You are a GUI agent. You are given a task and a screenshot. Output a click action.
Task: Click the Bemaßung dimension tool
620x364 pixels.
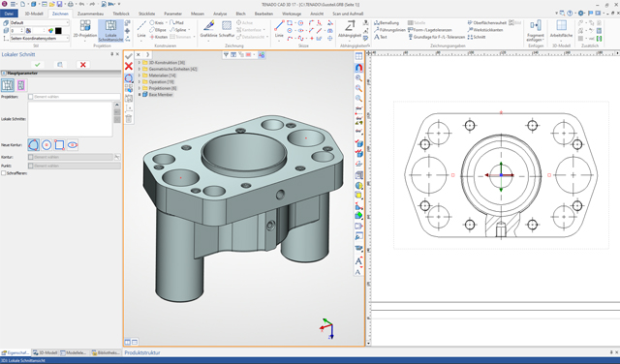coord(387,23)
